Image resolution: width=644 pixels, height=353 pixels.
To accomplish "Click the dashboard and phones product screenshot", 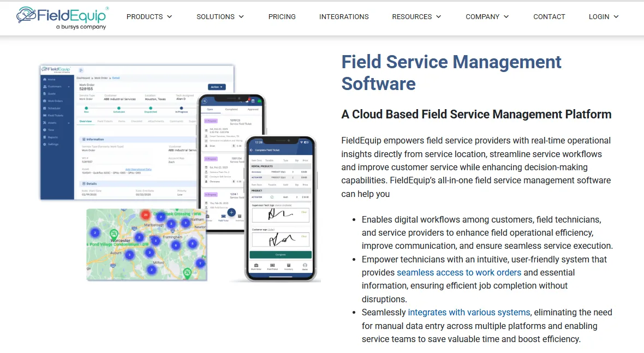I will [180, 173].
